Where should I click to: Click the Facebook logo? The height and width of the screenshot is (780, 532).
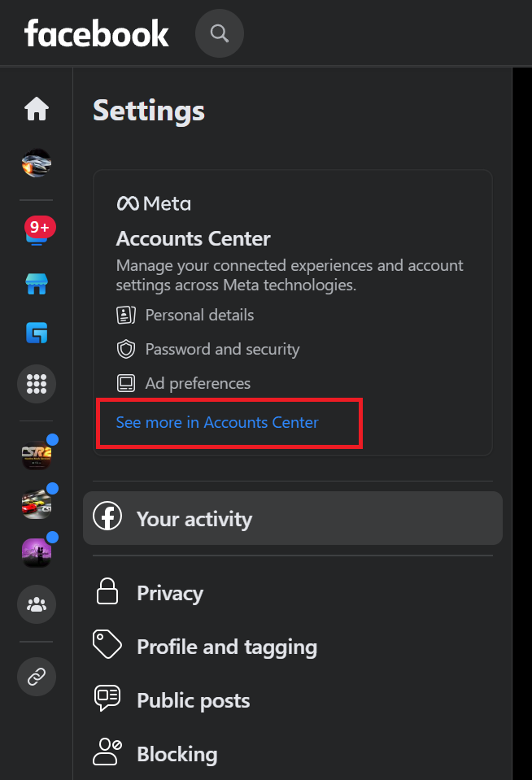[x=97, y=33]
